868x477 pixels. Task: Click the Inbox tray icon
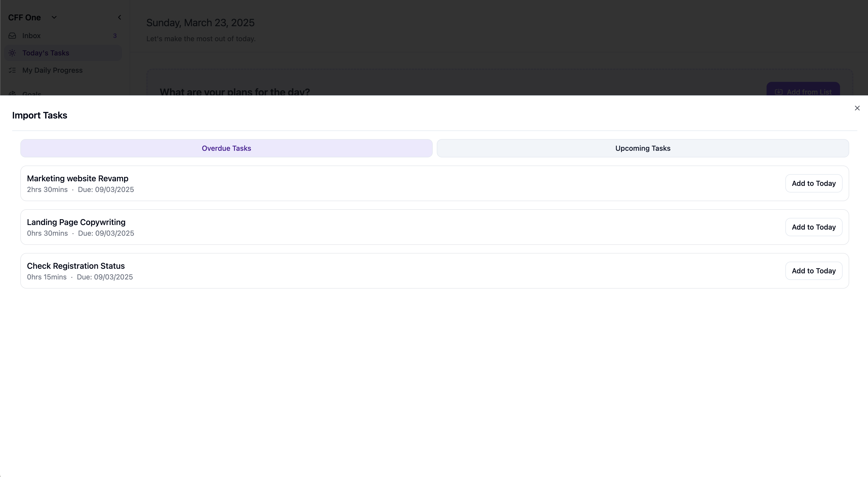(x=12, y=36)
